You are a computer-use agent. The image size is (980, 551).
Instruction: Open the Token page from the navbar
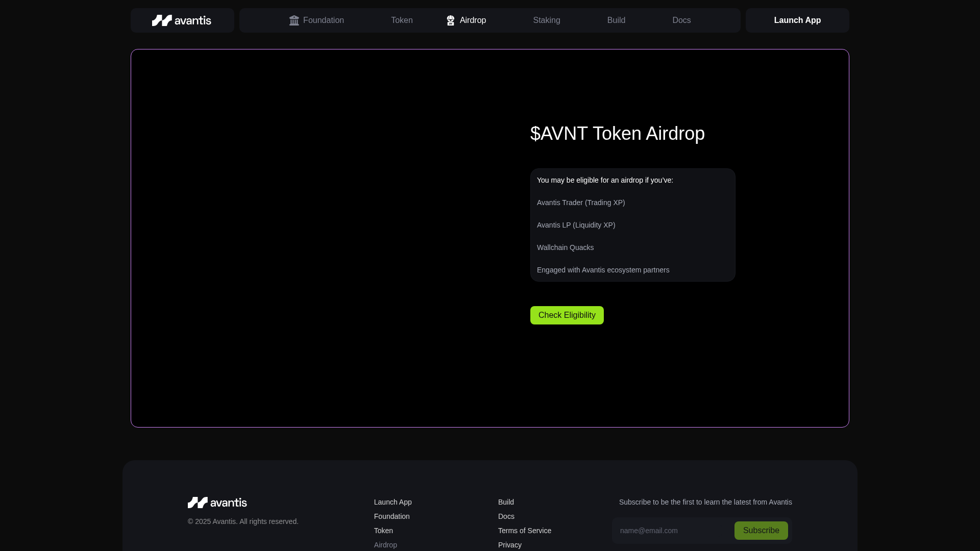pos(402,20)
